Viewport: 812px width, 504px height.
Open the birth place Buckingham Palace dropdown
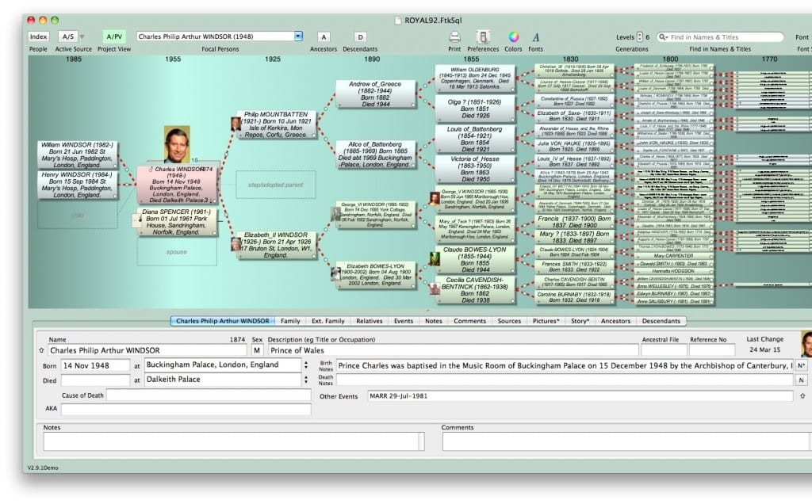point(306,365)
